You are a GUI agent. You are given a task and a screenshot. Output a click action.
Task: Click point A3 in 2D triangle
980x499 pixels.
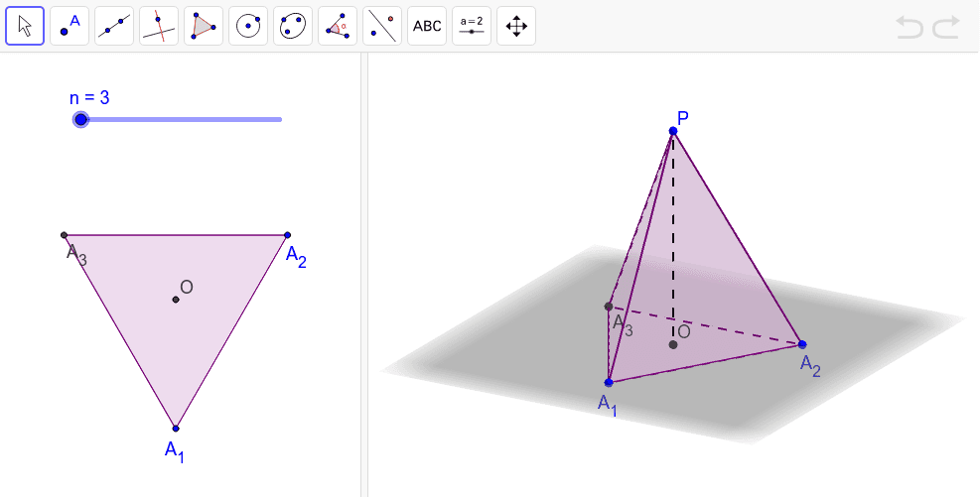[x=64, y=235]
